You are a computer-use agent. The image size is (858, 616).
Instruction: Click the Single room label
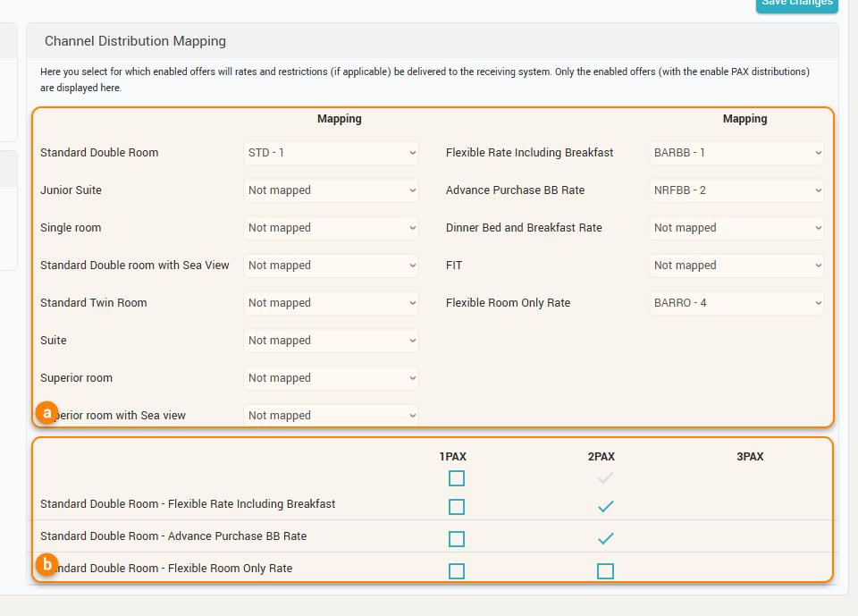pos(71,228)
